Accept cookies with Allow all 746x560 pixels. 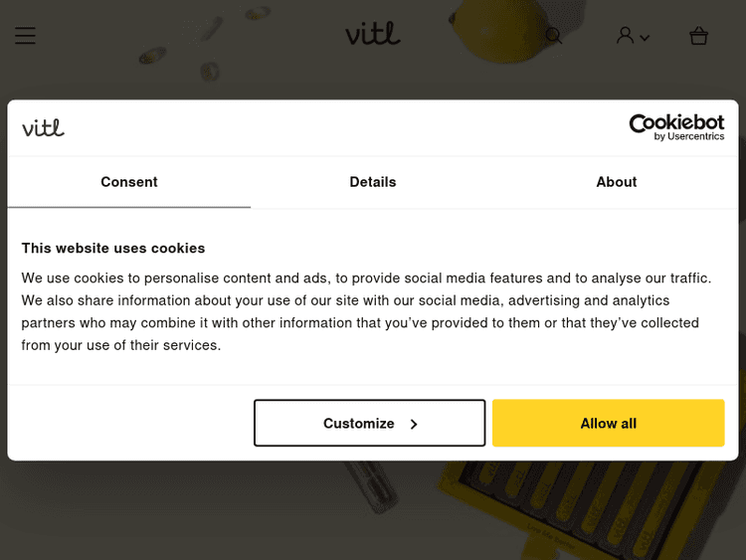[608, 423]
